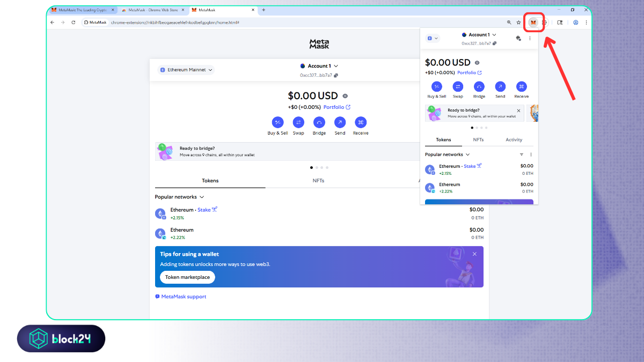
Task: Click Token marketplace button
Action: [x=187, y=277]
